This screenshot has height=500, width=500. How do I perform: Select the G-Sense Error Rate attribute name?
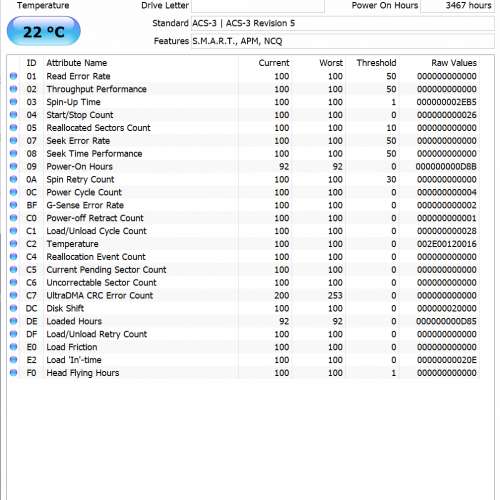point(85,205)
